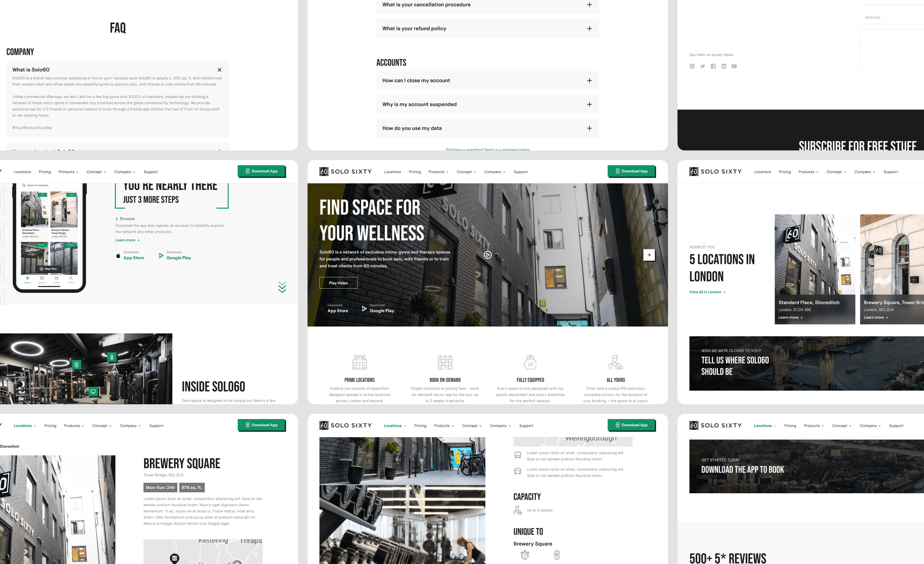Click the All Yours person icon
Image resolution: width=924 pixels, height=564 pixels.
click(x=615, y=362)
